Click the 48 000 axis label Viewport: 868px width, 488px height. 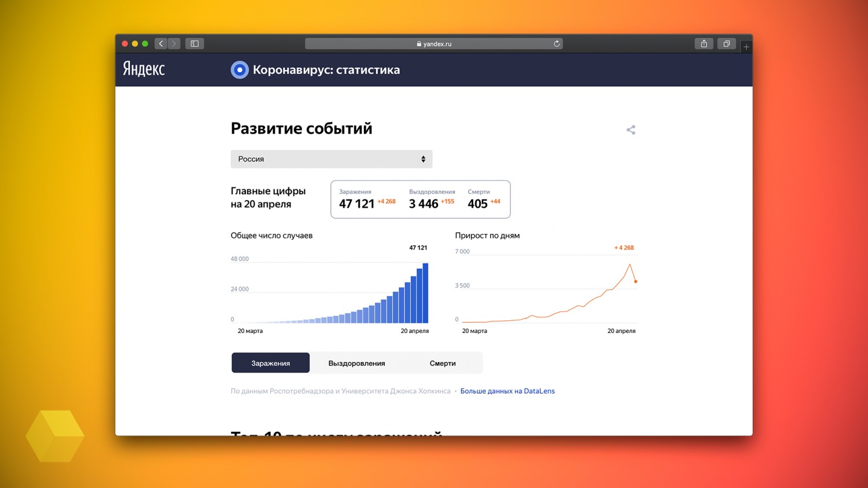240,258
